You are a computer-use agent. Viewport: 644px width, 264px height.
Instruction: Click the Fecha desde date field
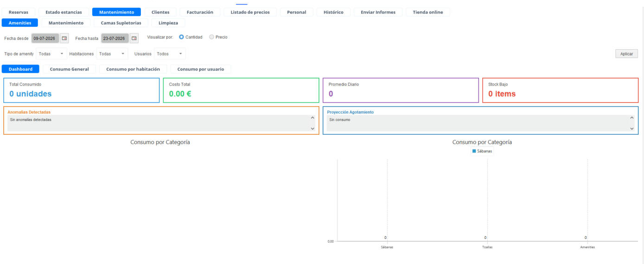coord(45,38)
